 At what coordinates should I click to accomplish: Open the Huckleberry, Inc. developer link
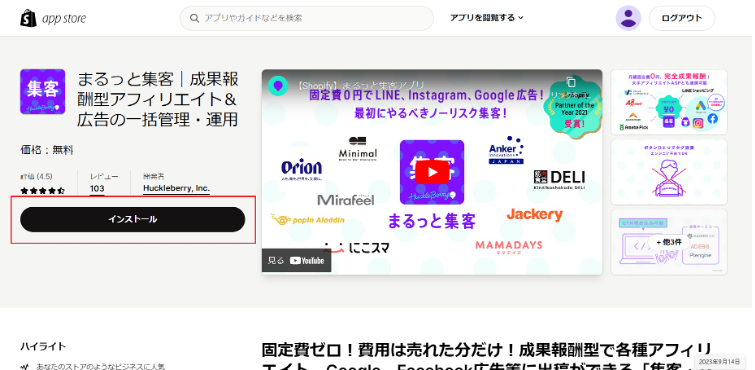point(176,188)
